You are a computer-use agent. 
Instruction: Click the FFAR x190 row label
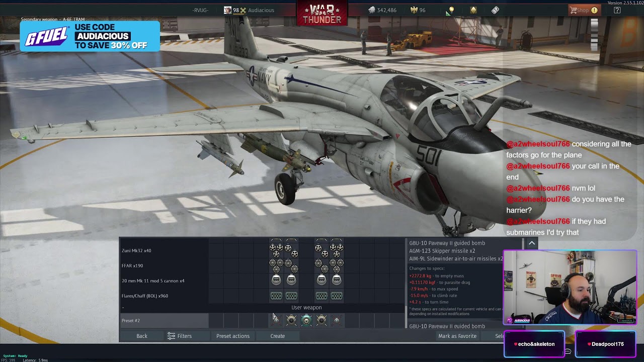(x=132, y=265)
